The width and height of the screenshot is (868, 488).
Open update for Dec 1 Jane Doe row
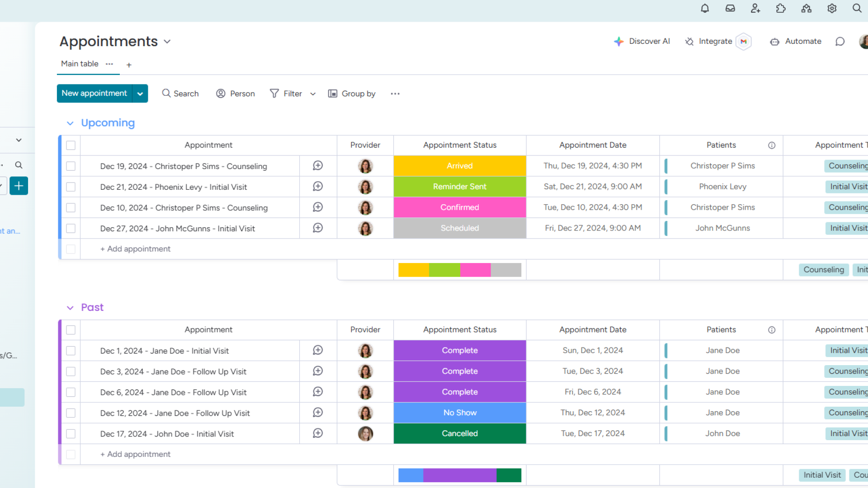(318, 350)
